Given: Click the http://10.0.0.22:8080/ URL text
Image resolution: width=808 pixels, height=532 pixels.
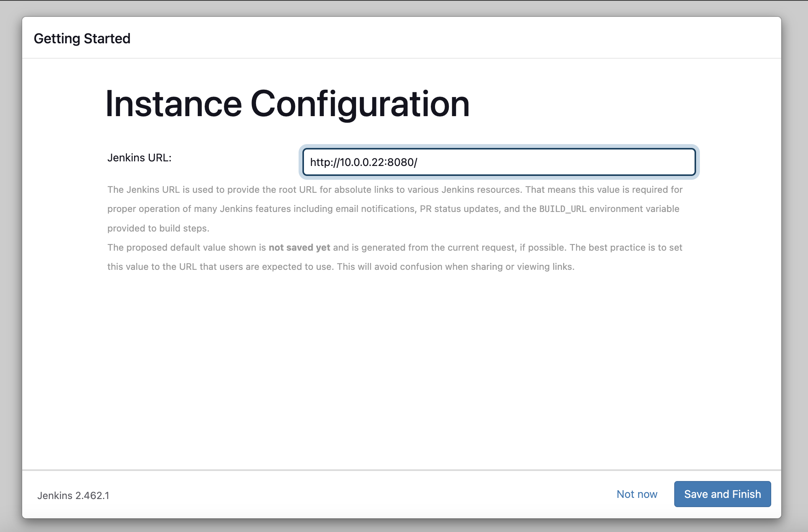Looking at the screenshot, I should tap(363, 162).
